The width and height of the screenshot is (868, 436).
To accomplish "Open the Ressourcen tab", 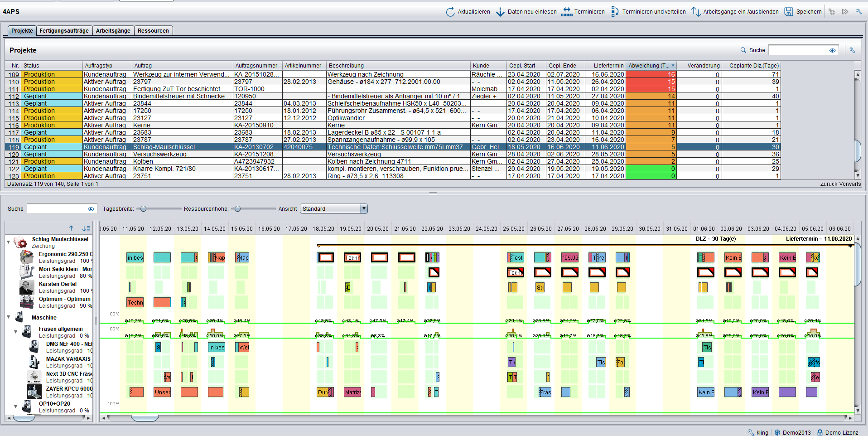I will (x=153, y=31).
